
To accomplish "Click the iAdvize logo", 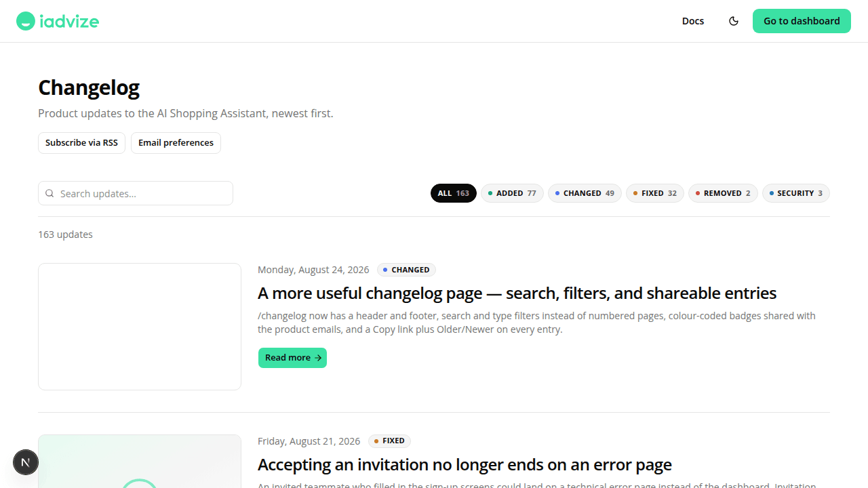I will [x=58, y=21].
